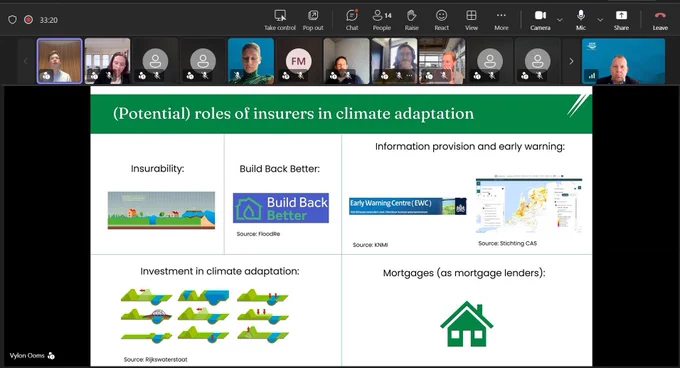Click the Mortgages (as mortgage lenders) heading
The image size is (680, 368).
(x=464, y=273)
